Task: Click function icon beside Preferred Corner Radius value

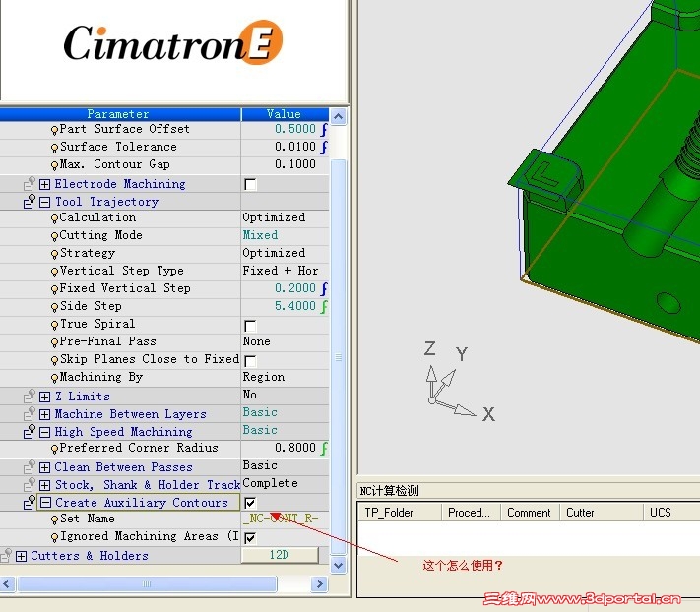Action: (x=324, y=449)
